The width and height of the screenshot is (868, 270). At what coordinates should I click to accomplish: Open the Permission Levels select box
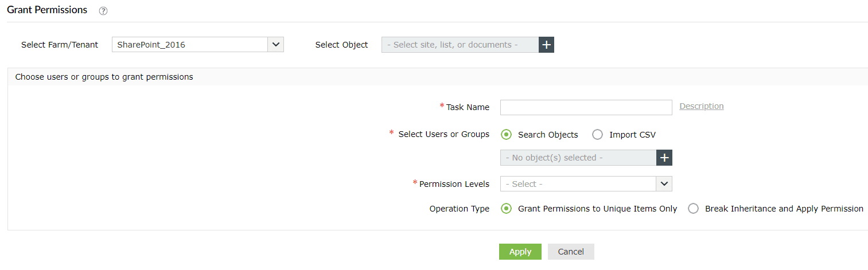click(x=578, y=184)
